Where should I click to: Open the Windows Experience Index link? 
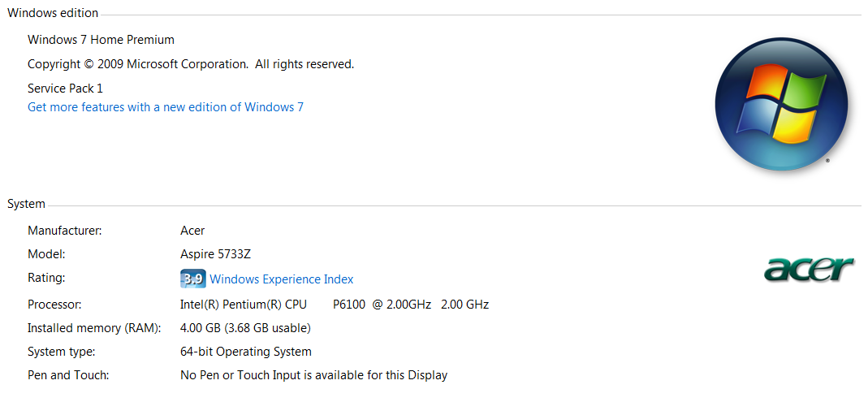(281, 279)
